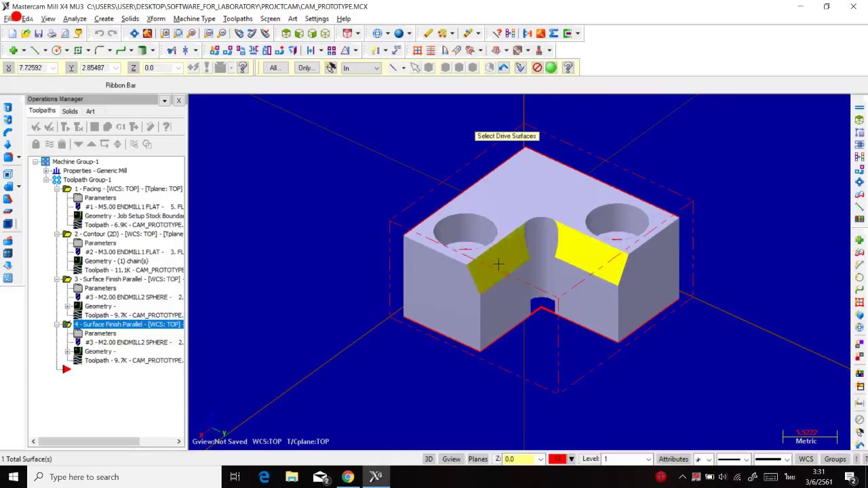
Task: Open the Operations Manager panel dropdown arrow
Action: point(164,100)
